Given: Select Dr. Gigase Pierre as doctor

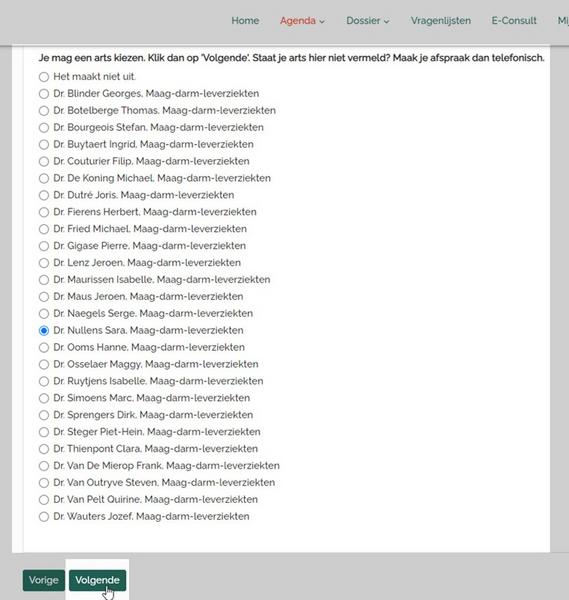Looking at the screenshot, I should click(44, 246).
